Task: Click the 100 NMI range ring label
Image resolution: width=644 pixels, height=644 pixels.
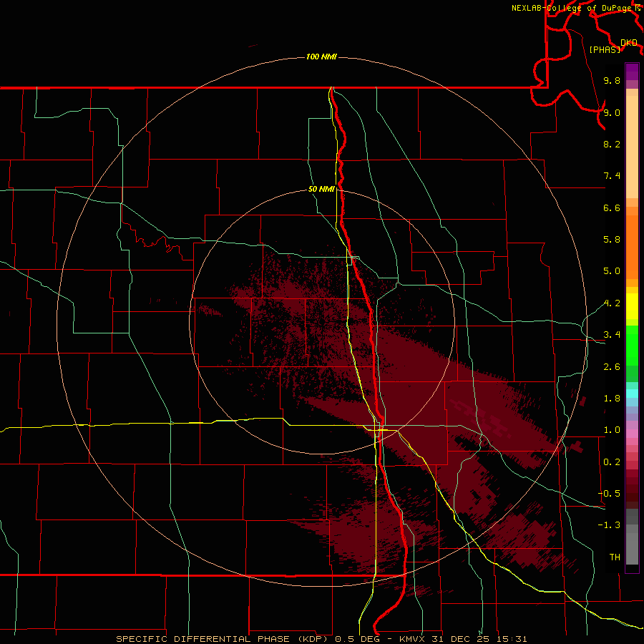Action: click(x=321, y=57)
